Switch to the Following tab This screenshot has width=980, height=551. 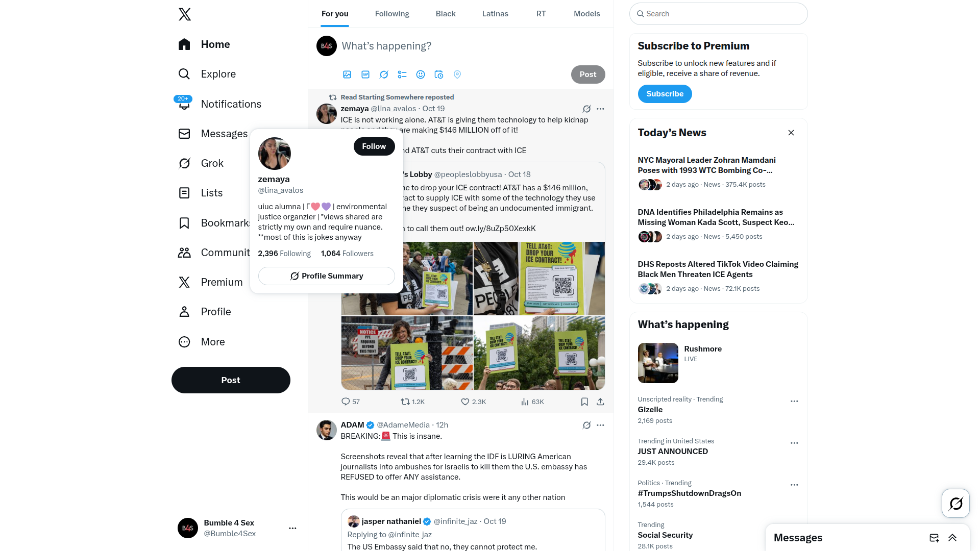click(x=392, y=14)
